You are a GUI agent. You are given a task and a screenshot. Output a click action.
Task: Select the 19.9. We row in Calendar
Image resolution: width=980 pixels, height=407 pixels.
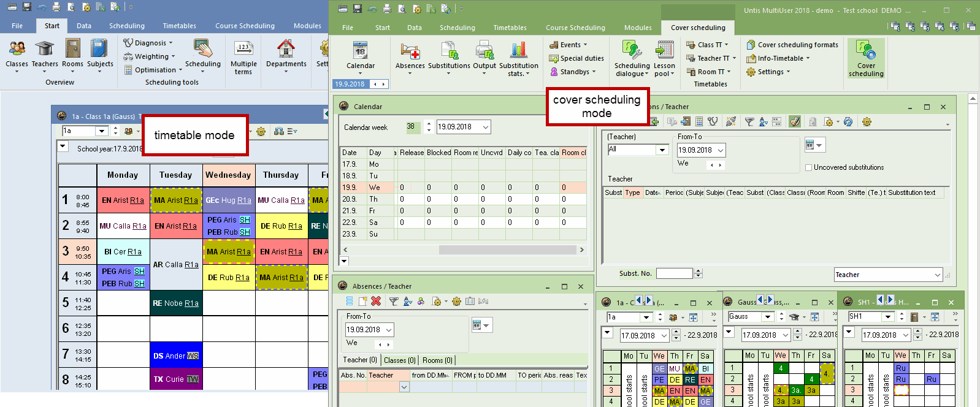pyautogui.click(x=463, y=188)
